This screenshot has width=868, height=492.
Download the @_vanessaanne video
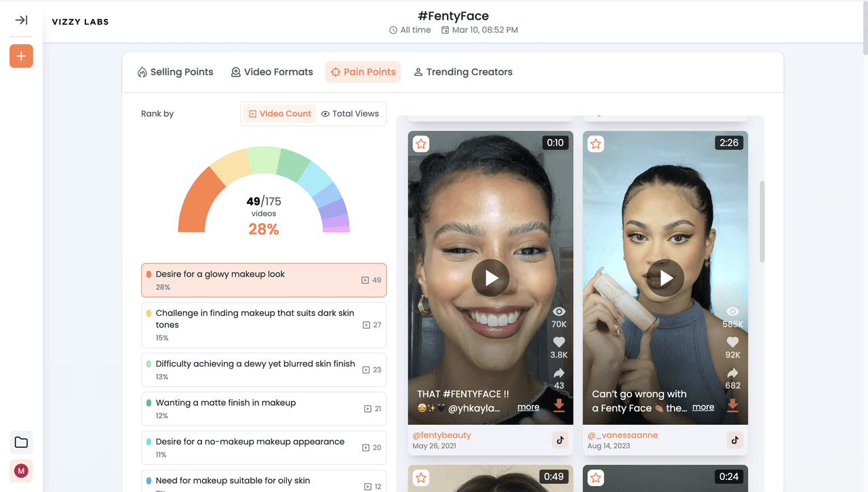tap(732, 405)
